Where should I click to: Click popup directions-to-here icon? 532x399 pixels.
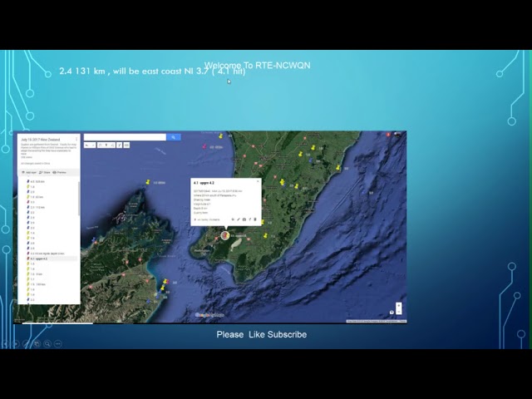pyautogui.click(x=249, y=219)
